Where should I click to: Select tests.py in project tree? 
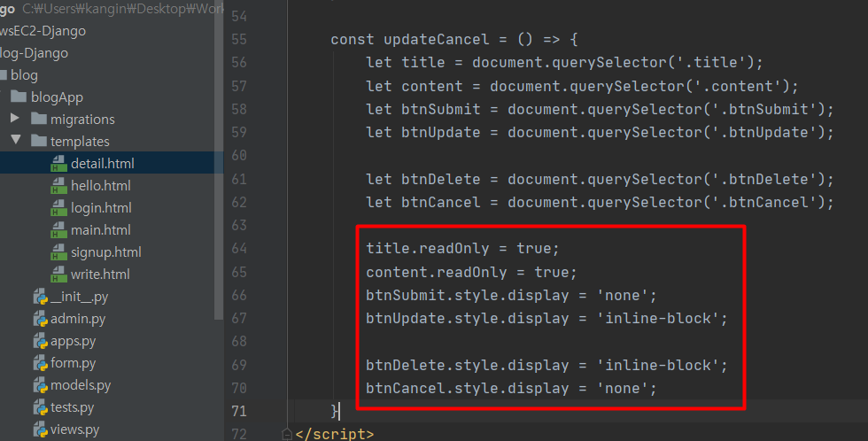72,408
